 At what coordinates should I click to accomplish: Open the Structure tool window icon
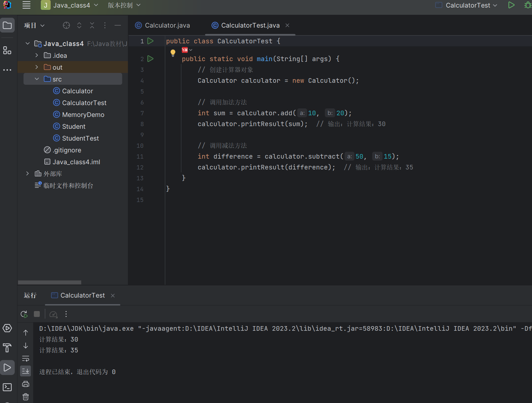[7, 50]
